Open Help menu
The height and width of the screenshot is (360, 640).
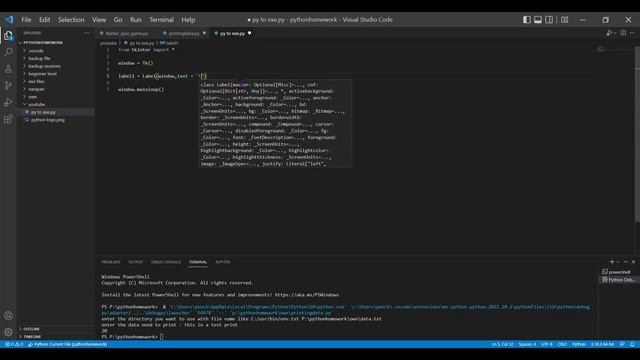click(188, 20)
